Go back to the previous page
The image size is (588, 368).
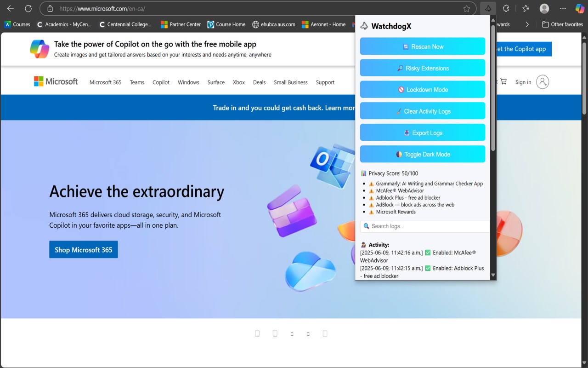(10, 8)
